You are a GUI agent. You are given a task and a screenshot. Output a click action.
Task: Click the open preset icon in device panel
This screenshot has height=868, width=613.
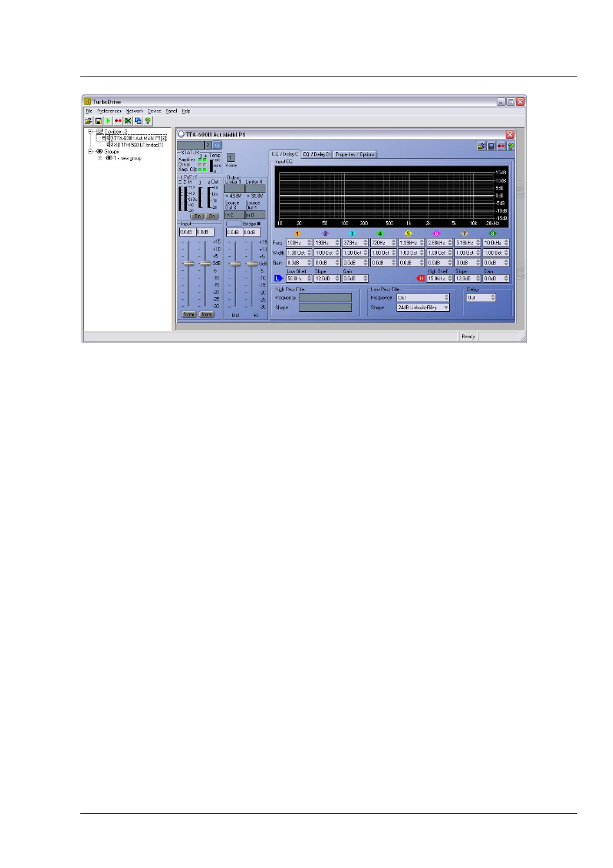click(x=481, y=147)
